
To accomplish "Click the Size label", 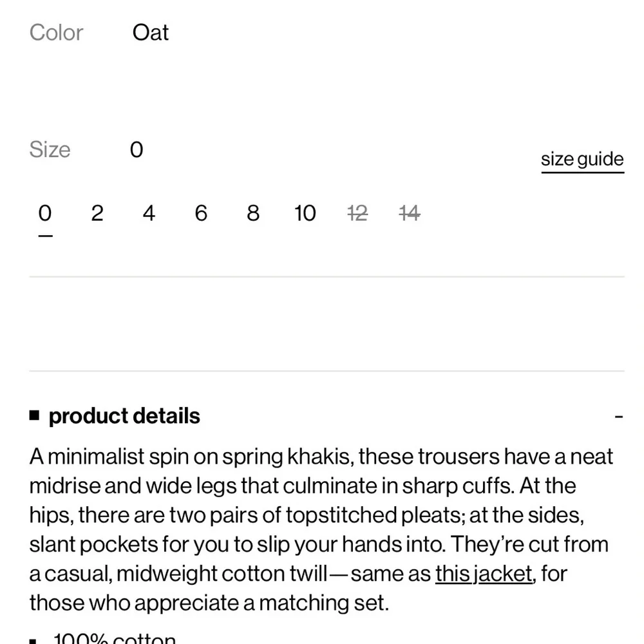I will tap(50, 149).
